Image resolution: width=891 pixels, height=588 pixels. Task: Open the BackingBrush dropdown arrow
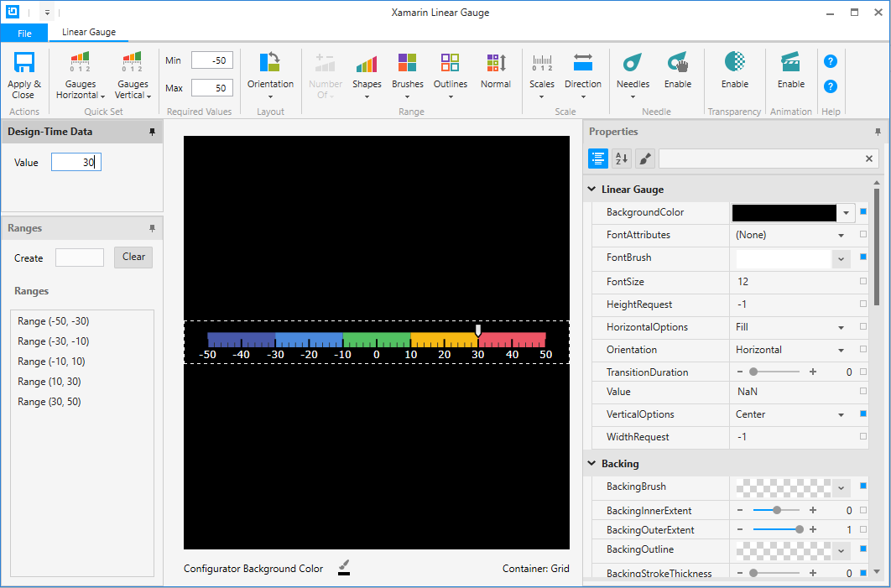[x=841, y=488]
